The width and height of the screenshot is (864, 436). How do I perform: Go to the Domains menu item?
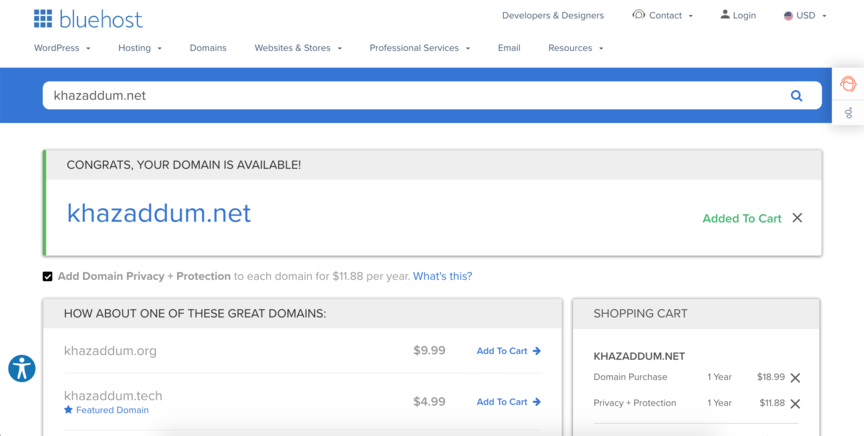coord(208,48)
